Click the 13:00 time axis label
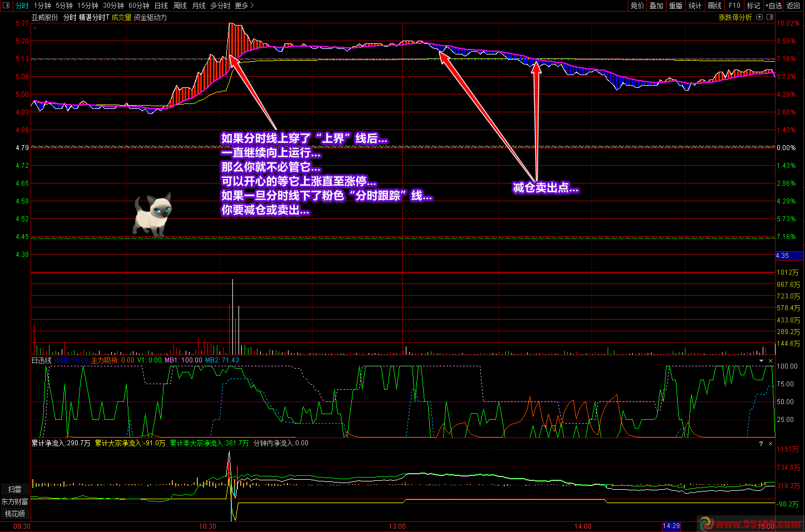The height and width of the screenshot is (532, 805). coord(397,526)
